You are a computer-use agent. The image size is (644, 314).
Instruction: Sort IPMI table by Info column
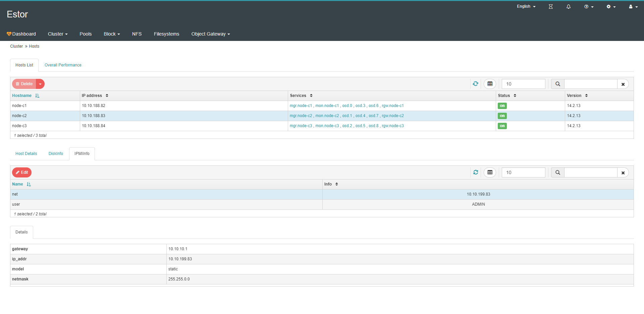(328, 184)
